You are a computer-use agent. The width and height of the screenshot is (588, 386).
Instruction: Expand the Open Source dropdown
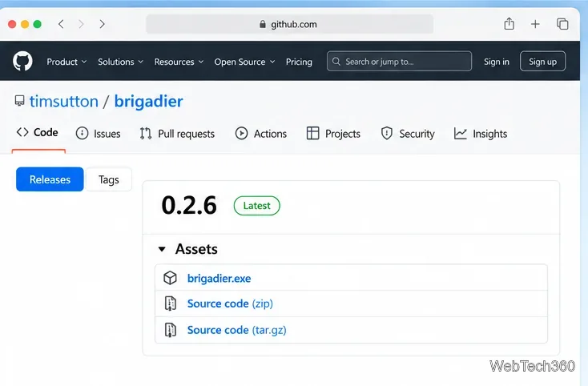[x=244, y=62]
